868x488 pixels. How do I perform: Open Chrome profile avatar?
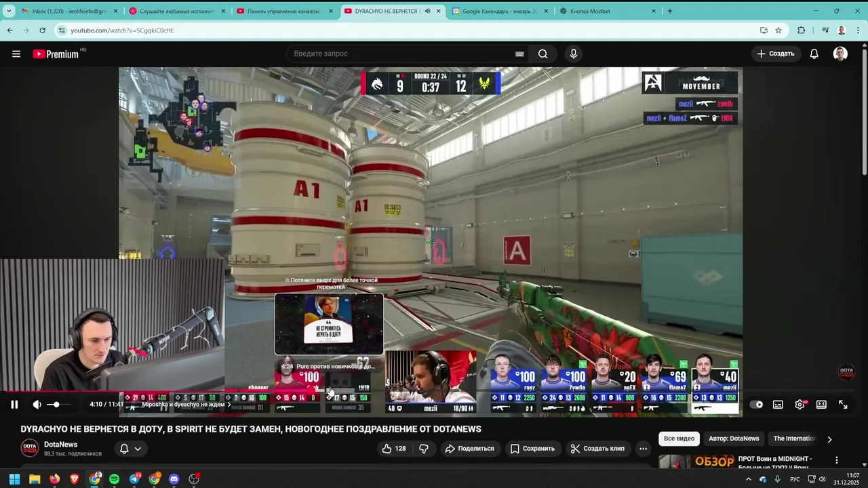[842, 30]
